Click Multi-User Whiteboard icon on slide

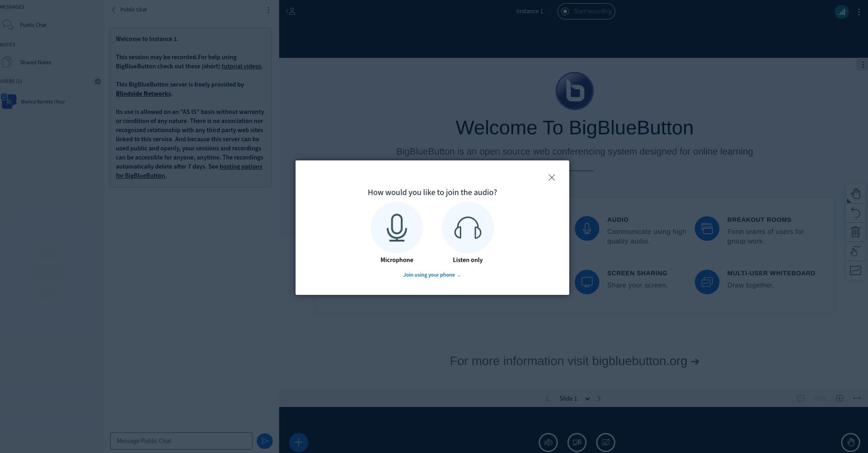coord(707,282)
